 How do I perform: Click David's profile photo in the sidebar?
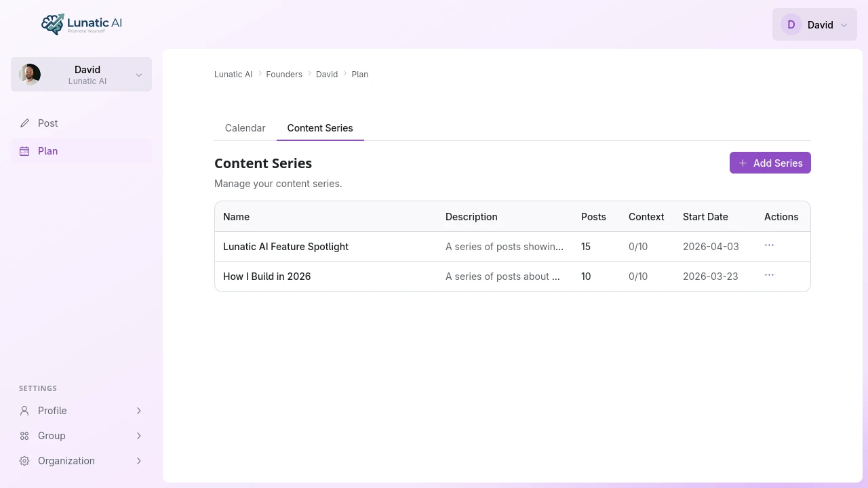point(30,75)
